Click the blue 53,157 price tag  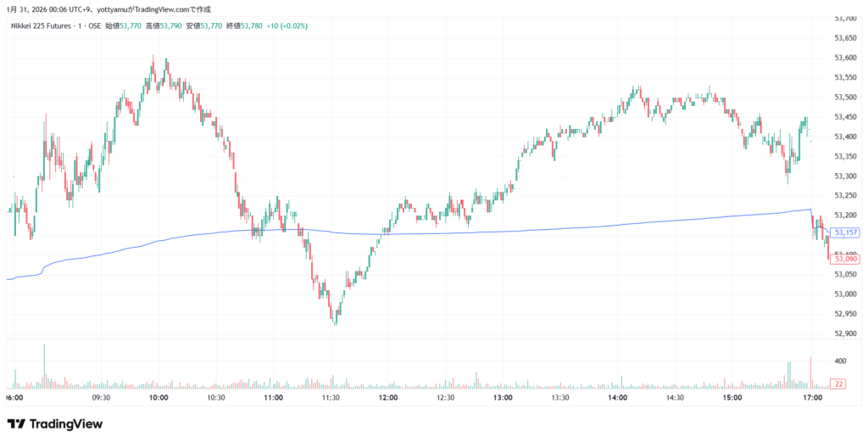pyautogui.click(x=847, y=232)
